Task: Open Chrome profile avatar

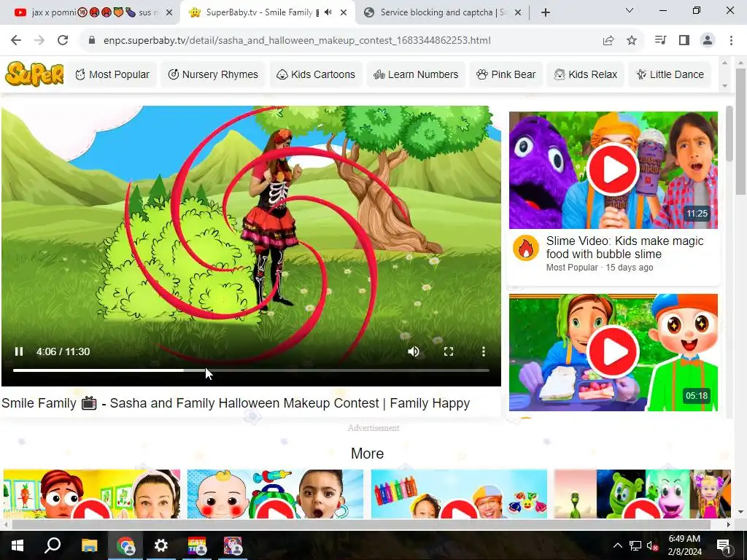Action: click(x=708, y=41)
